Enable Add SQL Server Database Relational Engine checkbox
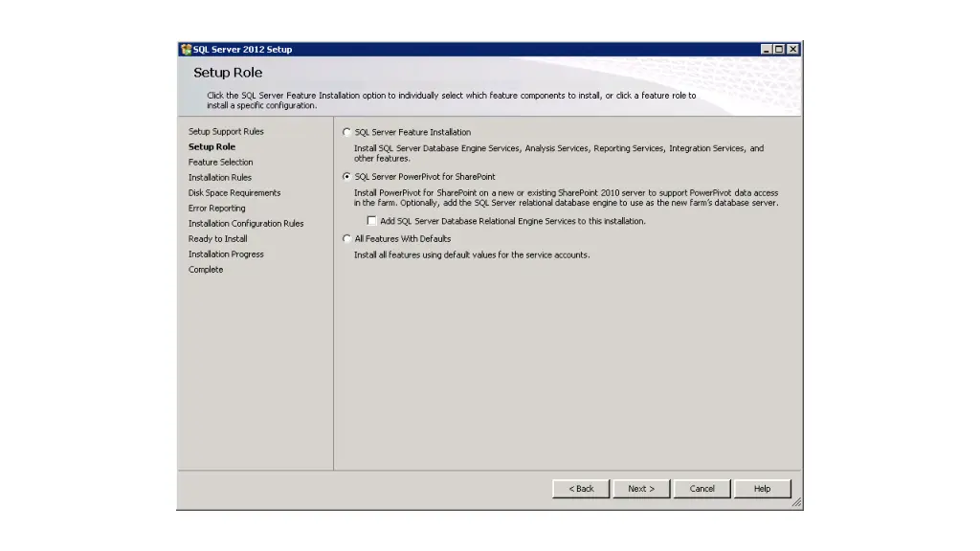Image resolution: width=980 pixels, height=551 pixels. click(x=372, y=221)
